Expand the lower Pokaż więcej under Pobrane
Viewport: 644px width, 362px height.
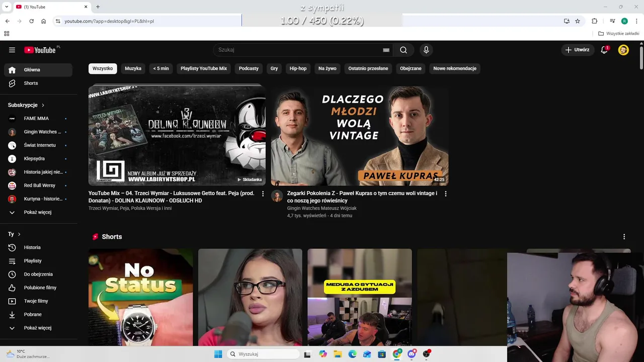tap(38, 328)
